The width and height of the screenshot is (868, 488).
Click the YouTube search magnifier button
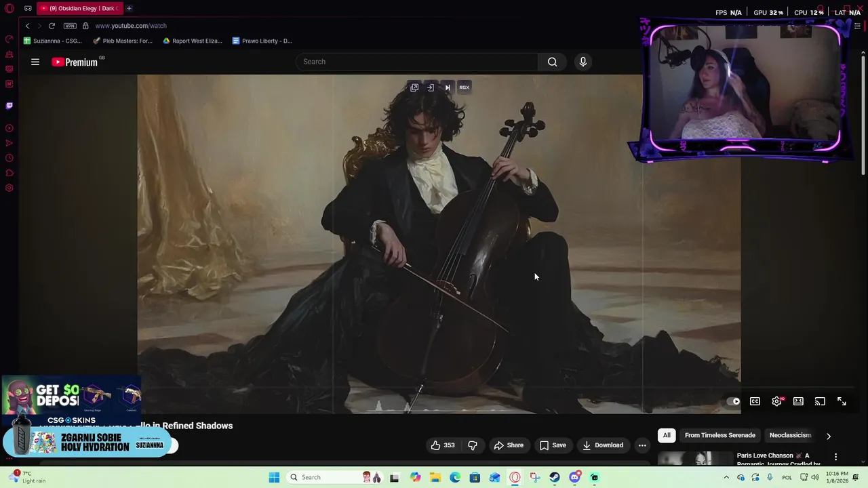[x=553, y=62]
